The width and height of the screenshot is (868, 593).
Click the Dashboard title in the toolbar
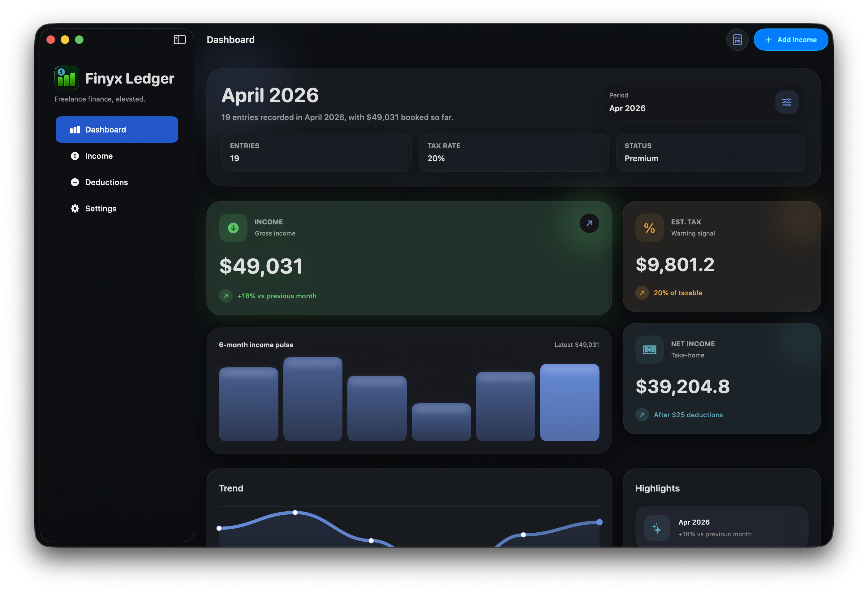coord(230,40)
